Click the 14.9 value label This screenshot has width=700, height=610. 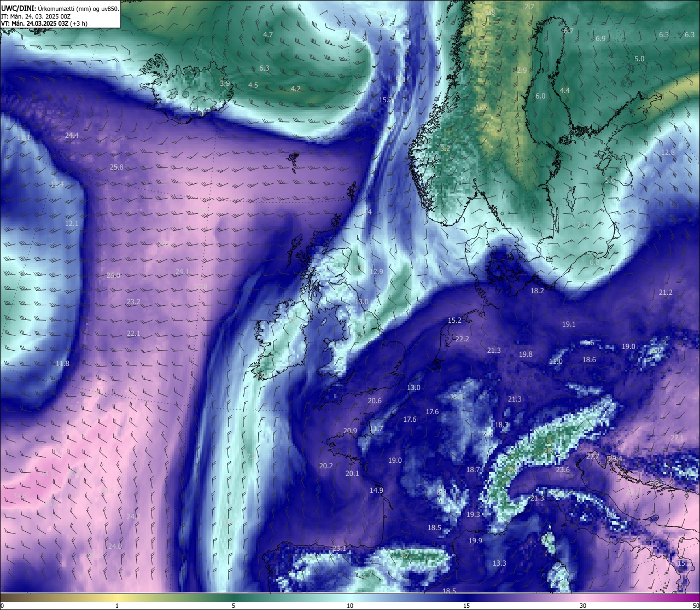pyautogui.click(x=376, y=491)
